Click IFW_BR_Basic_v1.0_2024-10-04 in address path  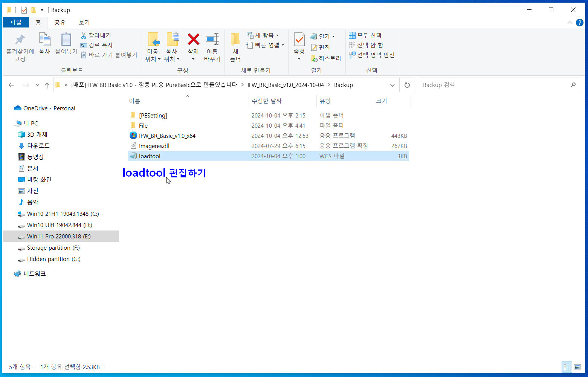tap(286, 85)
